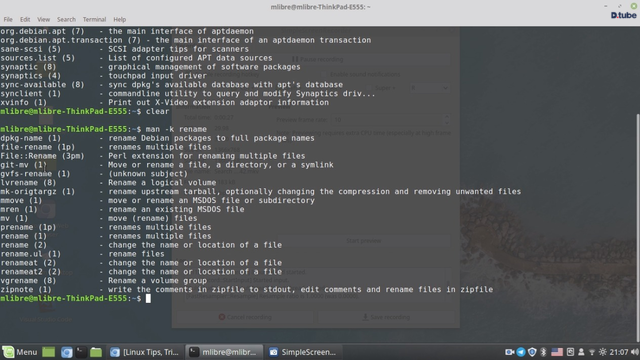Click the 'mmove (1)' entry
The height and width of the screenshot is (360, 640).
pyautogui.click(x=158, y=200)
